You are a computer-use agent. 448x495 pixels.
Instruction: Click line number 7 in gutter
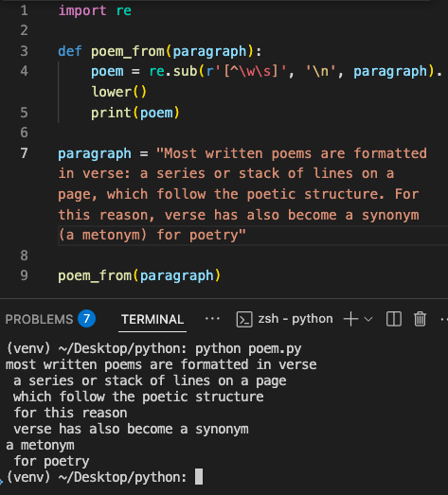click(24, 153)
